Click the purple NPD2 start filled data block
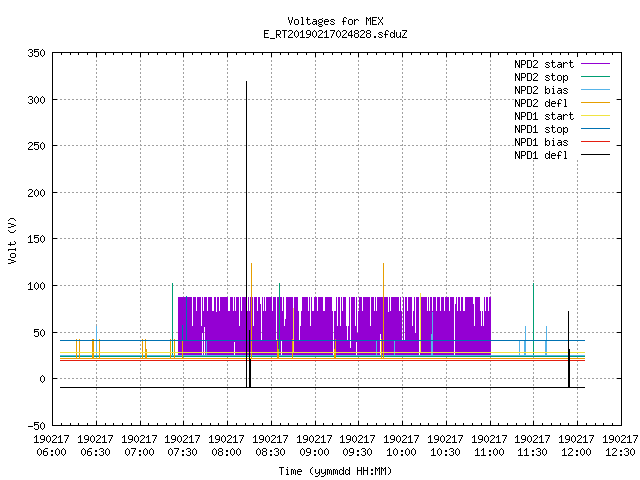The image size is (640, 480). pyautogui.click(x=334, y=327)
